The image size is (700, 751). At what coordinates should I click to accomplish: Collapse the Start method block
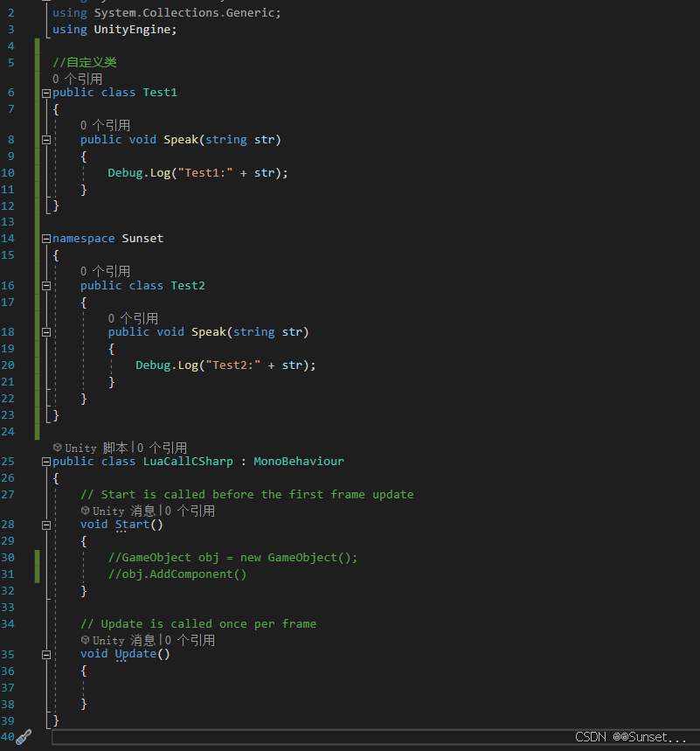tap(46, 525)
